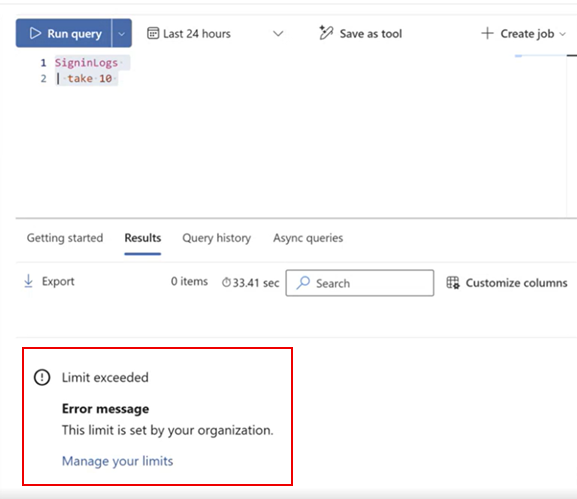Viewport: 577px width, 499px height.
Task: Select the Results tab
Action: [143, 238]
